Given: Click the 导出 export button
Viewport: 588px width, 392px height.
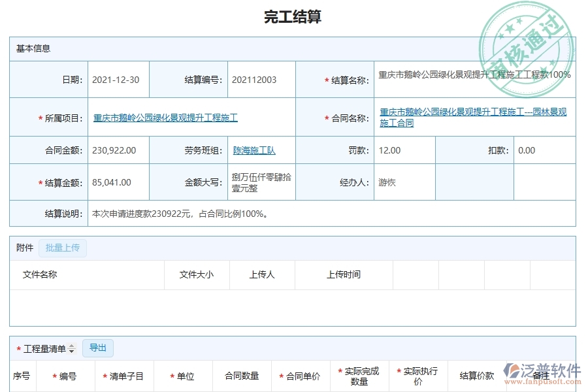Looking at the screenshot, I should point(98,348).
